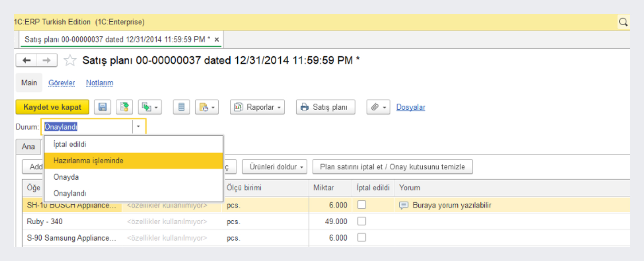This screenshot has width=644, height=261.
Task: Click the forward navigation arrow
Action: (47, 60)
